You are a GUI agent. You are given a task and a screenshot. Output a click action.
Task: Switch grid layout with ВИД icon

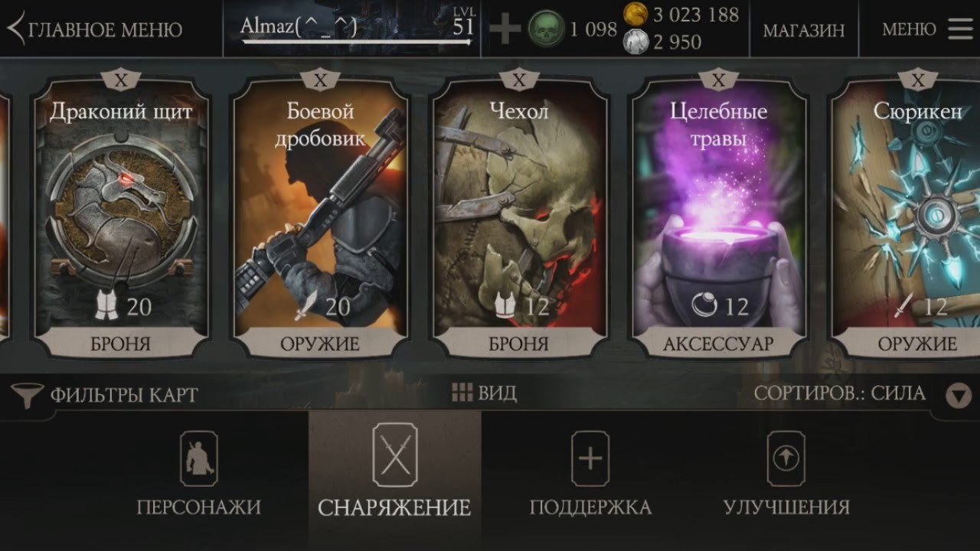click(462, 393)
